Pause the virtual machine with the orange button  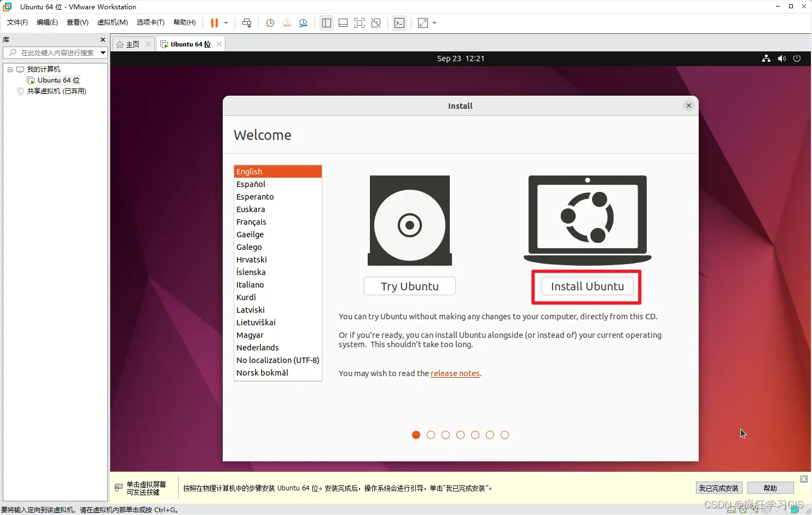coord(214,23)
